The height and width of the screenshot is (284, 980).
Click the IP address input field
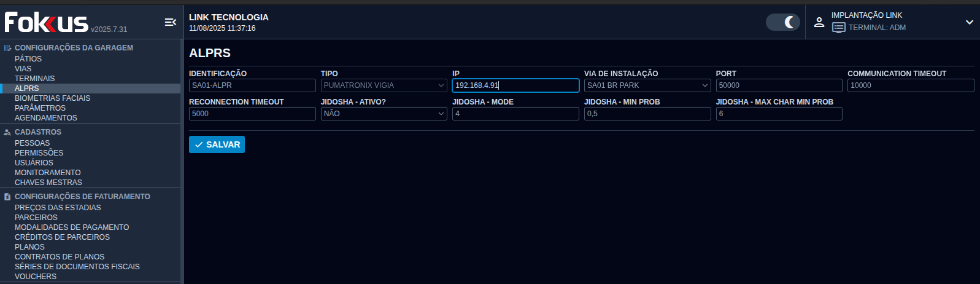[515, 85]
